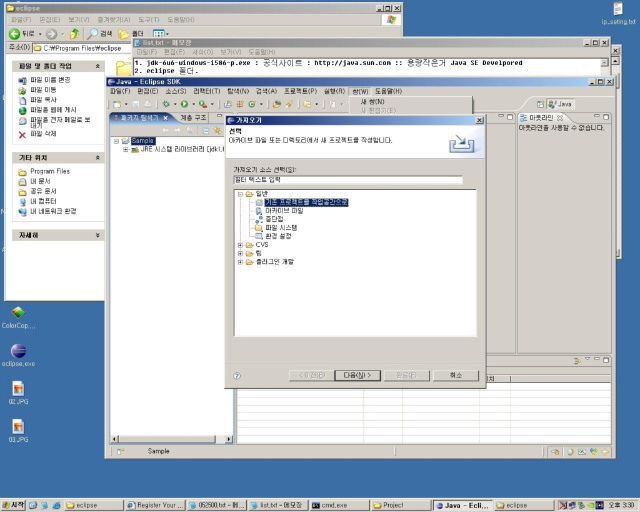Open the dropdown arrow next to Debug icon
Viewport: 640px width, 512px height.
pos(175,105)
